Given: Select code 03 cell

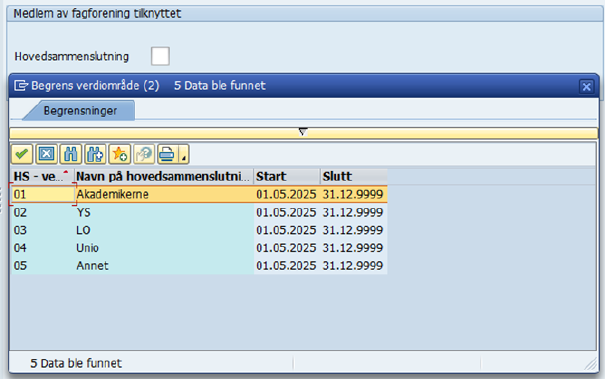Looking at the screenshot, I should (x=43, y=230).
